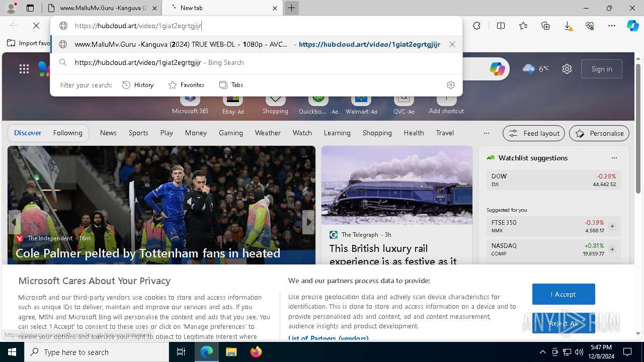Open the weather 6°C widget

tap(536, 69)
